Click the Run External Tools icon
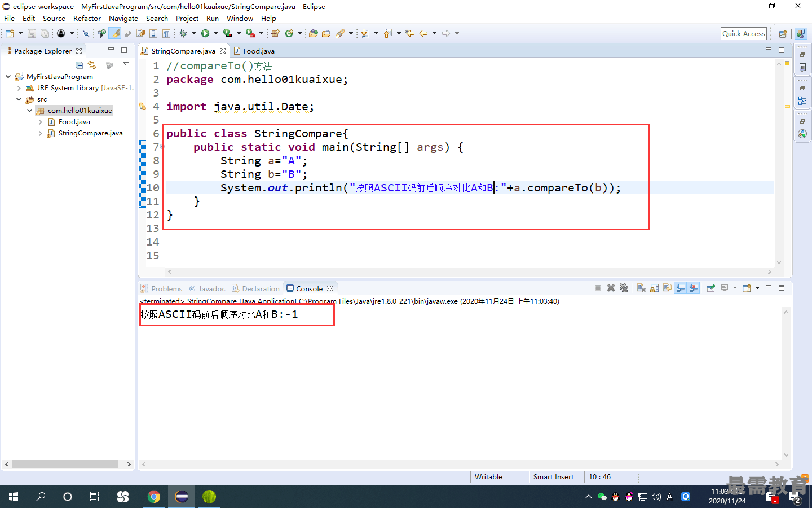Viewport: 812px width, 508px height. [250, 33]
